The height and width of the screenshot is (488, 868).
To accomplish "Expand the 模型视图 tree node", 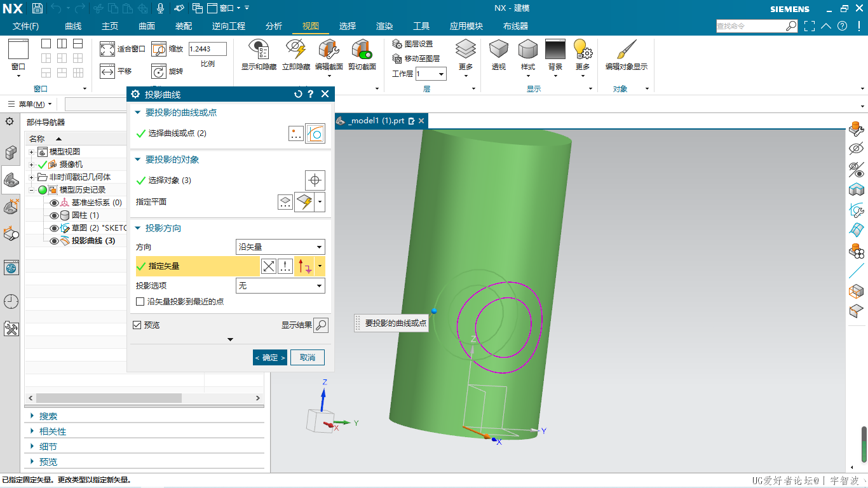I will click(x=31, y=152).
